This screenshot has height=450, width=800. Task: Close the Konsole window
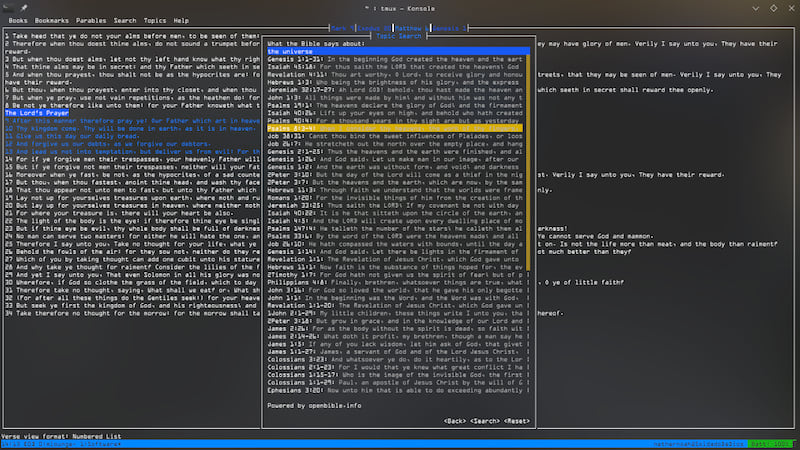click(791, 8)
